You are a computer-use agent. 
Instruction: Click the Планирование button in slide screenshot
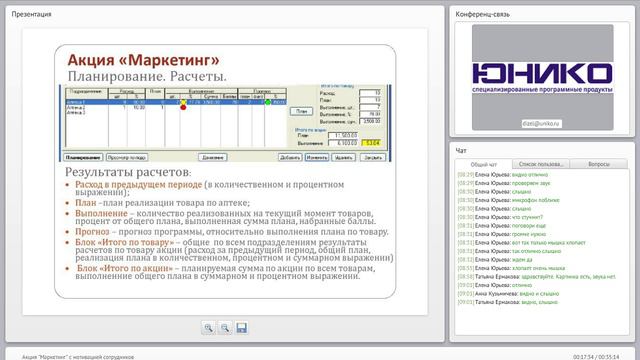(x=83, y=157)
